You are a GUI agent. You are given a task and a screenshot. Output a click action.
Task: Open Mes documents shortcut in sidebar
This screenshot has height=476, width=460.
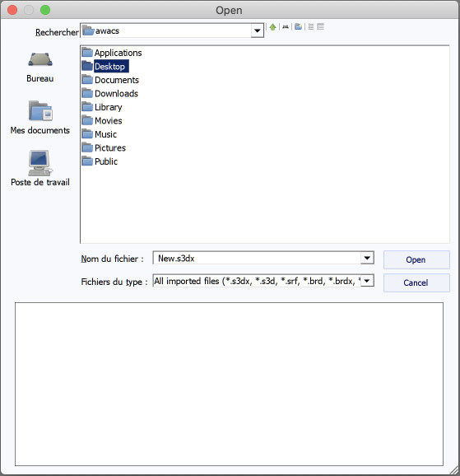pyautogui.click(x=40, y=118)
